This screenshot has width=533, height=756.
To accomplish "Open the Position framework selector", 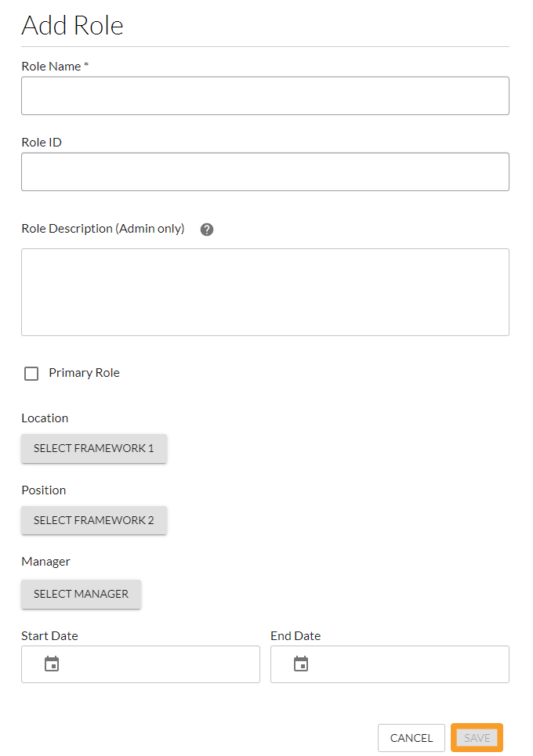I will coord(94,520).
